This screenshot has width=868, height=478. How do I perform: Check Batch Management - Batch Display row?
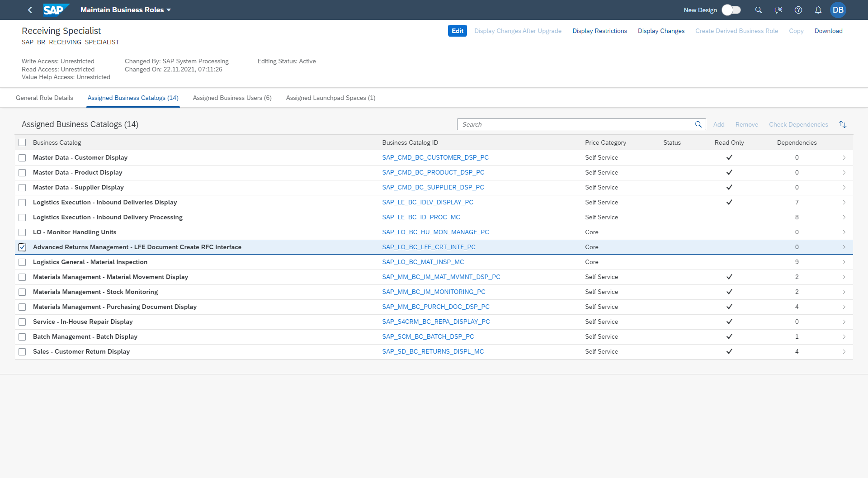[22, 337]
